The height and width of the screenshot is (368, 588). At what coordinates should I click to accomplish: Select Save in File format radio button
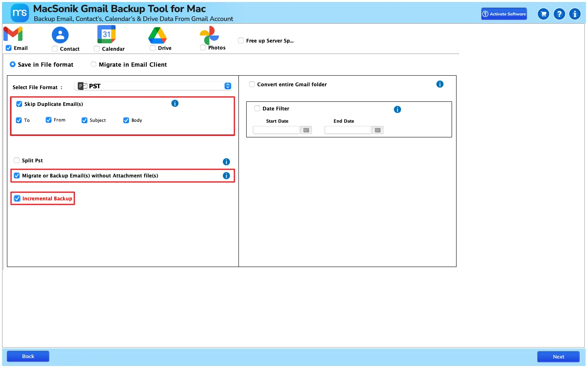(13, 64)
